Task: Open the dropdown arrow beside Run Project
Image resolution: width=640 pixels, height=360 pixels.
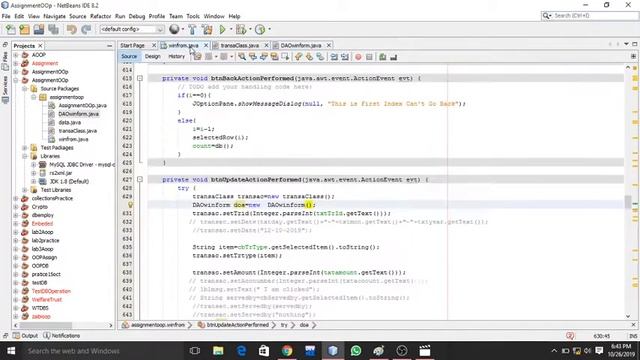Action: pyautogui.click(x=231, y=29)
